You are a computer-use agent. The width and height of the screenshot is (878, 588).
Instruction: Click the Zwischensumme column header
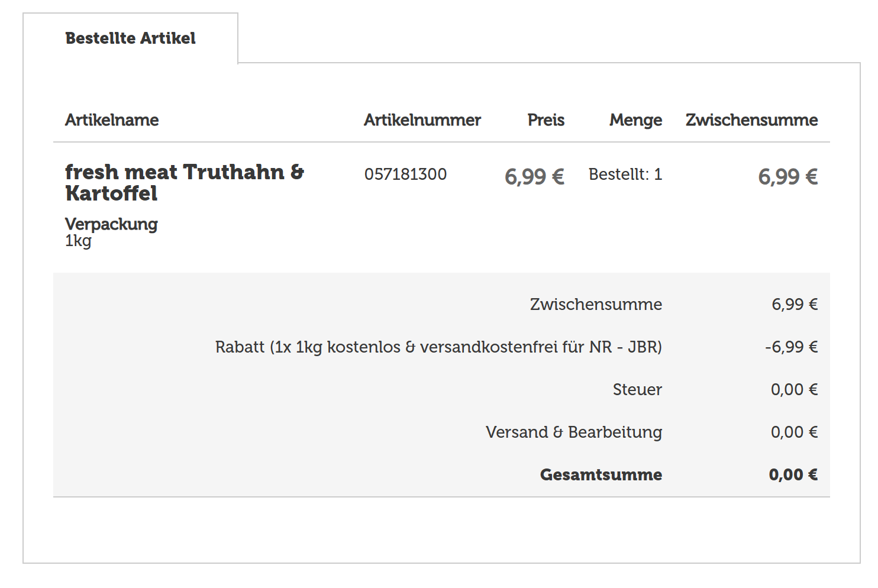(x=751, y=120)
